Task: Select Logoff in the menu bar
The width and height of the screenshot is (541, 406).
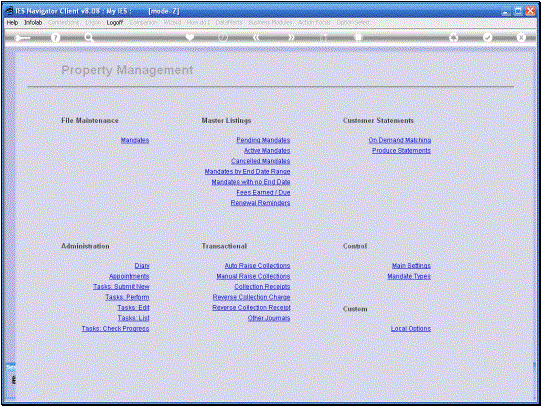Action: pos(115,22)
